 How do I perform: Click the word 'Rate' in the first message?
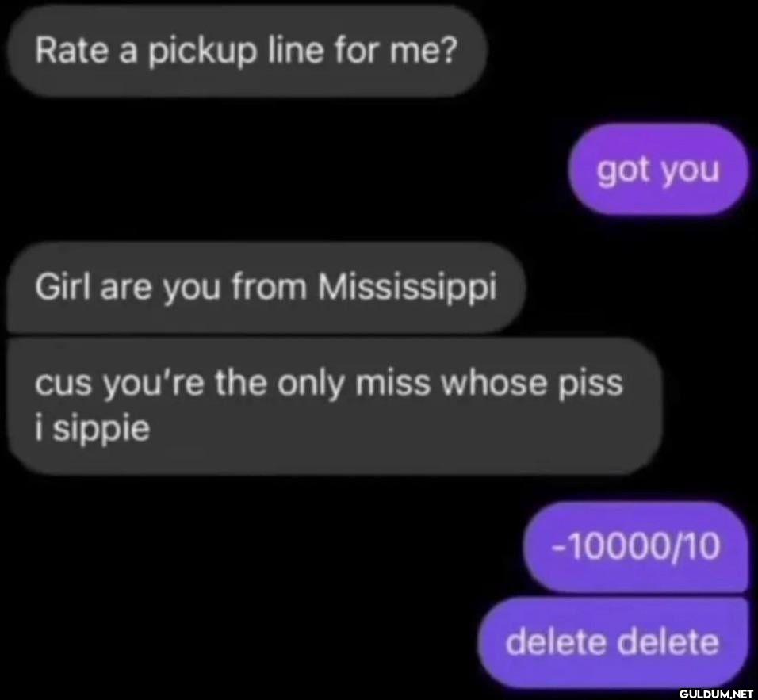pos(71,50)
